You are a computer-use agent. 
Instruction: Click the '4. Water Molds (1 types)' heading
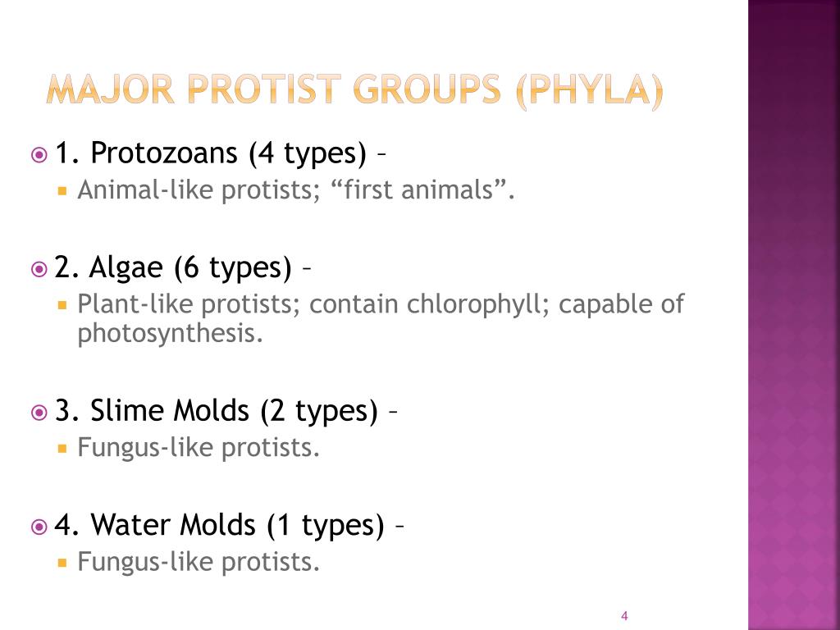pyautogui.click(x=220, y=525)
